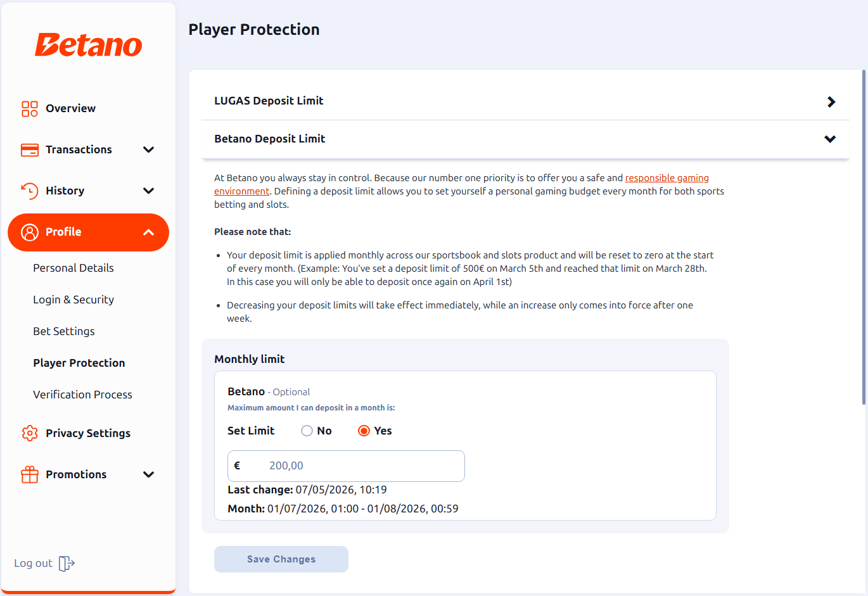Expand the Transactions submenu chevron

149,150
